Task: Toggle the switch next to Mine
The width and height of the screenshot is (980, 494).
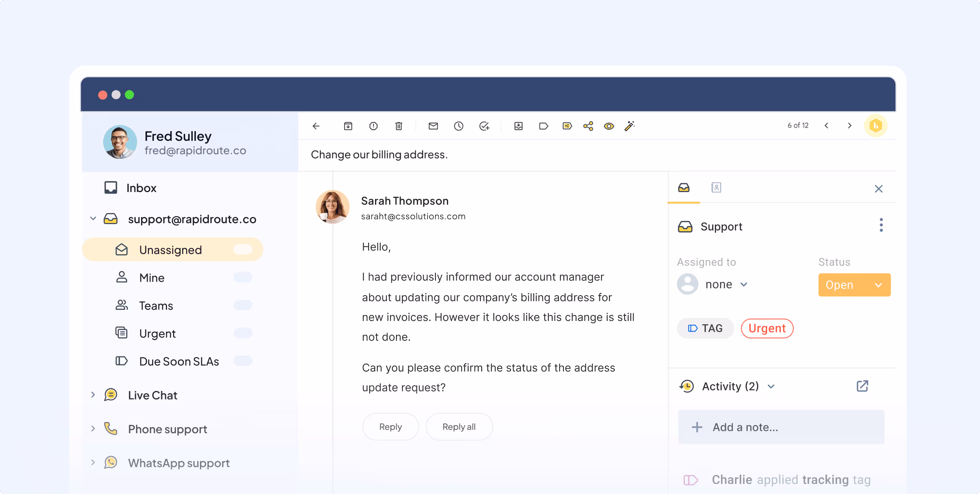Action: pyautogui.click(x=243, y=277)
